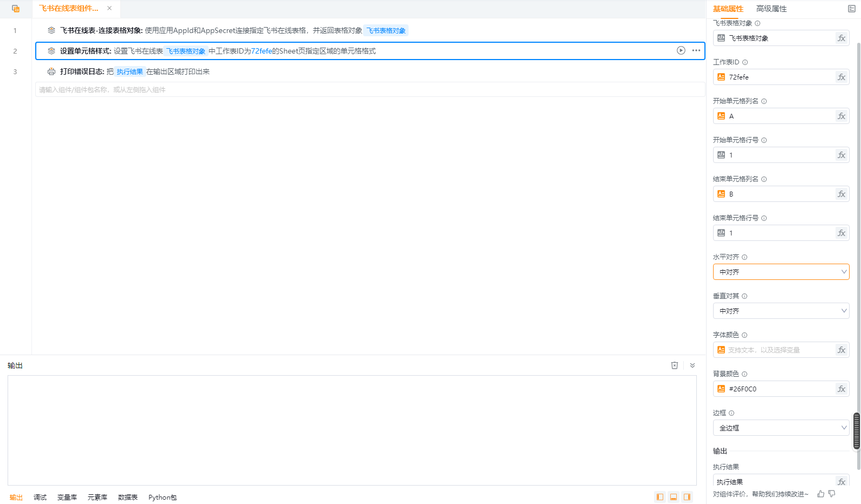The width and height of the screenshot is (861, 504).
Task: Toggle left panel layout icon
Action: [659, 497]
